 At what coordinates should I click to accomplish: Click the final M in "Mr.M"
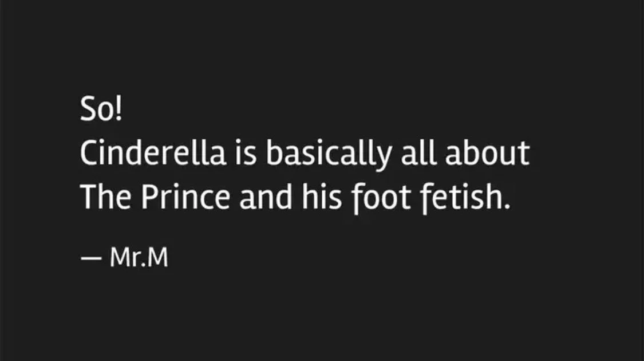coord(158,257)
